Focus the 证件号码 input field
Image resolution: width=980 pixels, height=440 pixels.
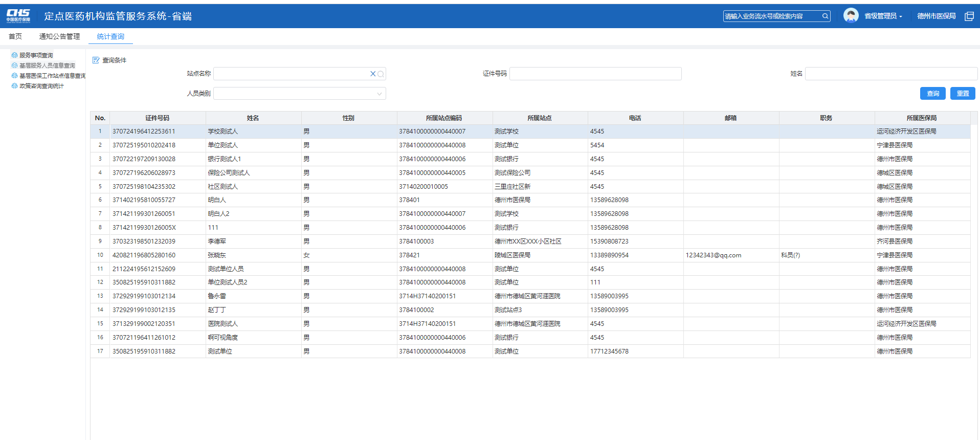[595, 74]
